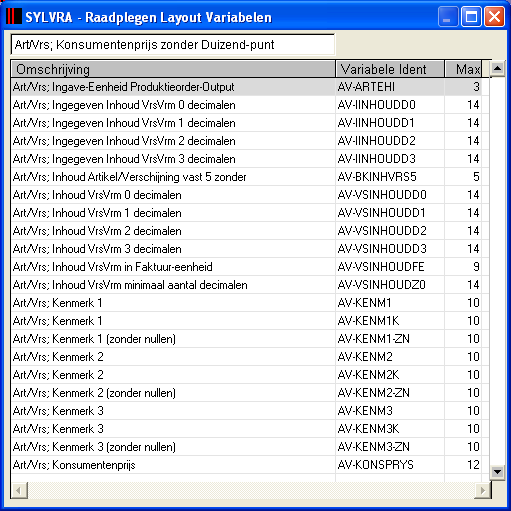Maximize the Raadplegen Layout Variabelen window
The width and height of the screenshot is (511, 511).
[x=471, y=17]
